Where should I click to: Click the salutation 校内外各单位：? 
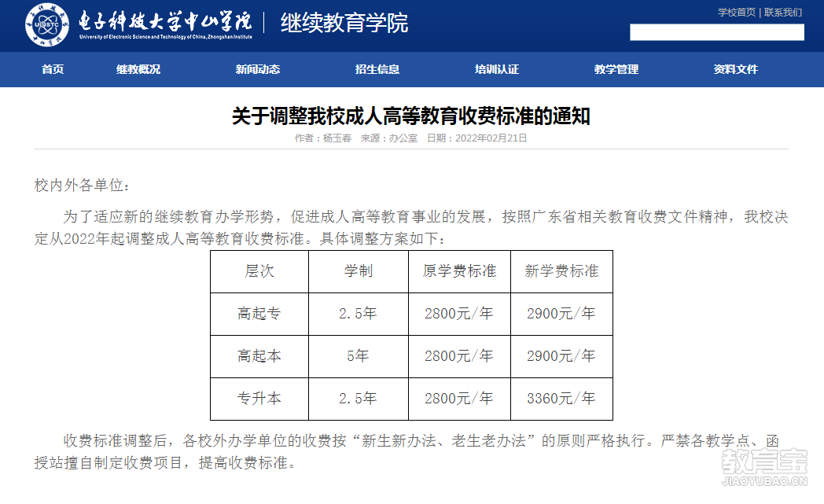(82, 185)
